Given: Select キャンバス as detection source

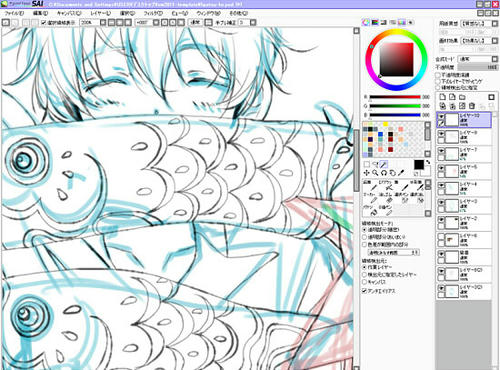Looking at the screenshot, I should (x=365, y=282).
